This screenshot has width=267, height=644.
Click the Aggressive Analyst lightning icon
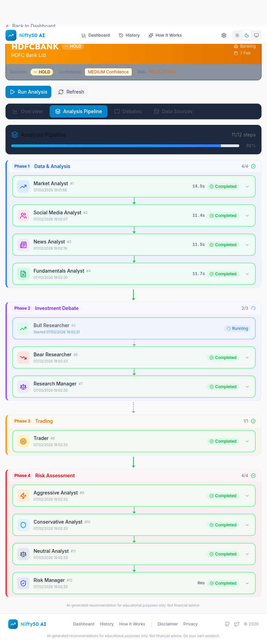pyautogui.click(x=23, y=496)
